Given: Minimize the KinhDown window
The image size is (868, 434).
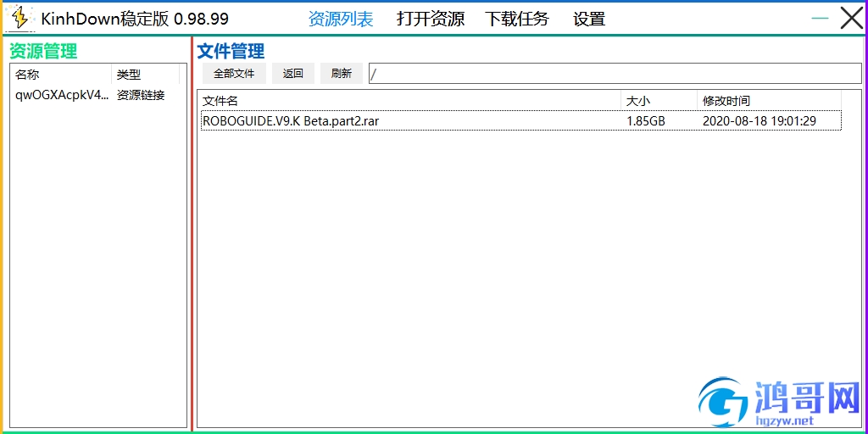Looking at the screenshot, I should click(x=820, y=19).
